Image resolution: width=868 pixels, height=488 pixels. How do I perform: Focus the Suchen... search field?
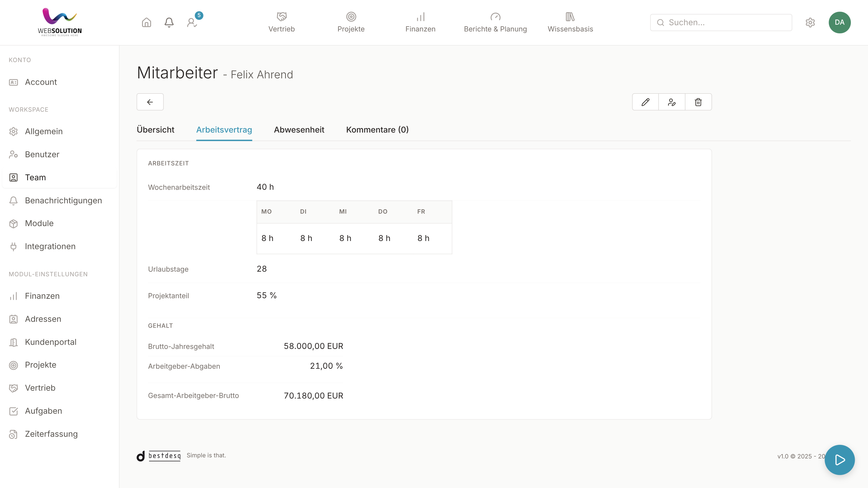(x=721, y=23)
